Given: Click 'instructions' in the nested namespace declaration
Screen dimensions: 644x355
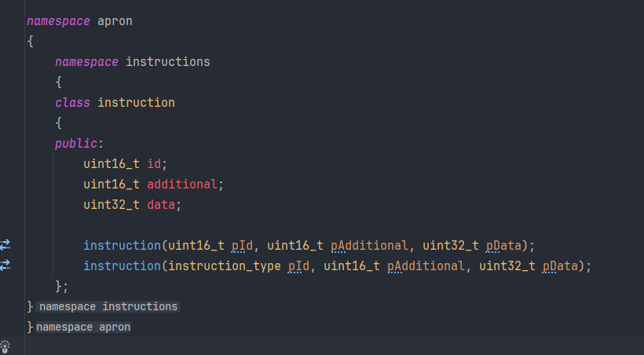Looking at the screenshot, I should tap(167, 61).
